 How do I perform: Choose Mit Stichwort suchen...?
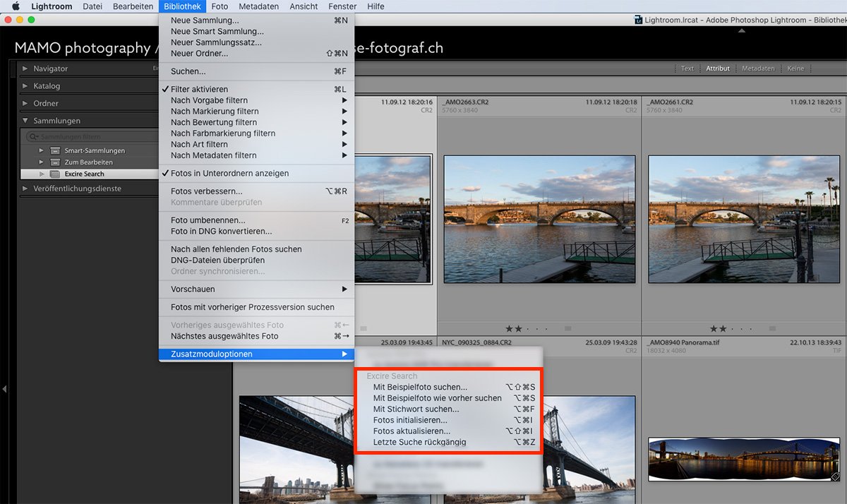click(x=447, y=409)
